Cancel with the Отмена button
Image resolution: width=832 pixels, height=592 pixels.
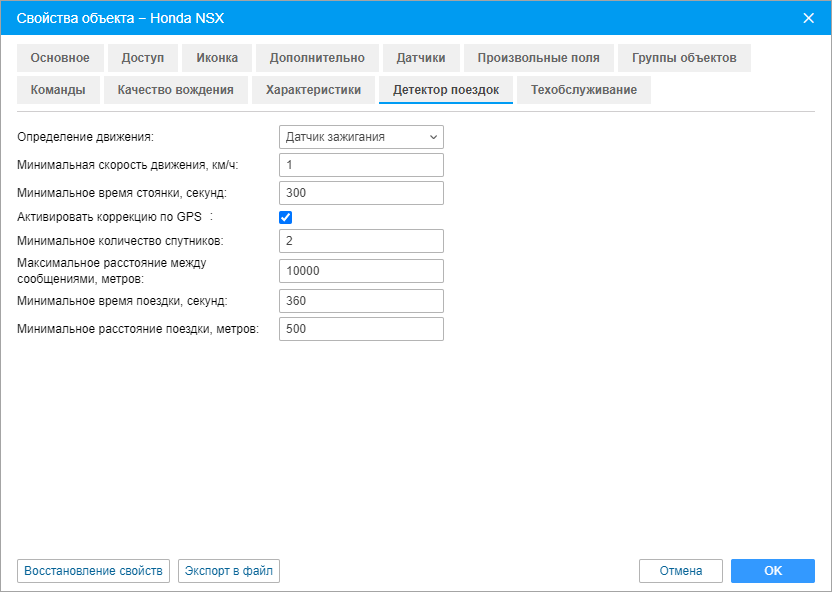click(x=681, y=571)
